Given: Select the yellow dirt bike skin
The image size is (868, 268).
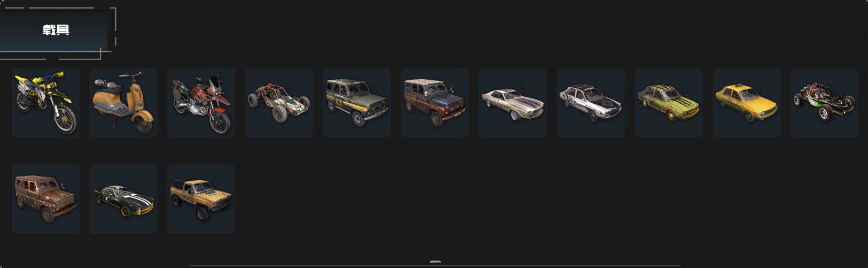Looking at the screenshot, I should (x=45, y=103).
